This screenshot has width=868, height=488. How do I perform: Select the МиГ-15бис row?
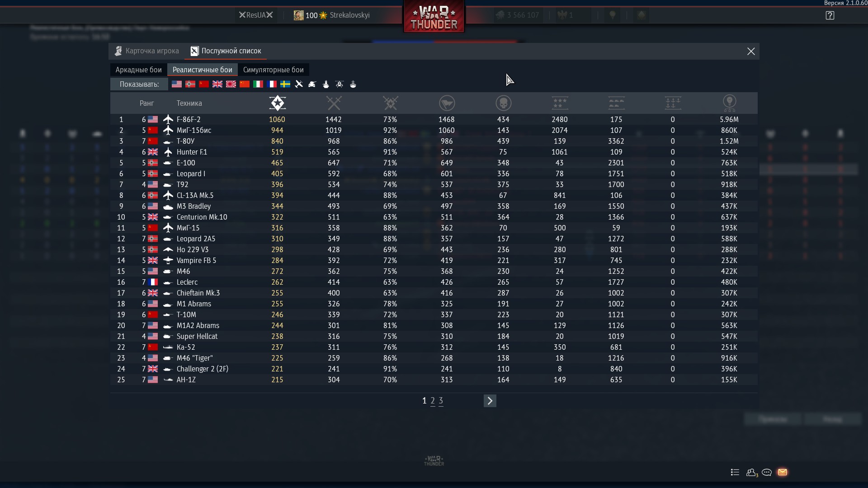click(x=434, y=130)
